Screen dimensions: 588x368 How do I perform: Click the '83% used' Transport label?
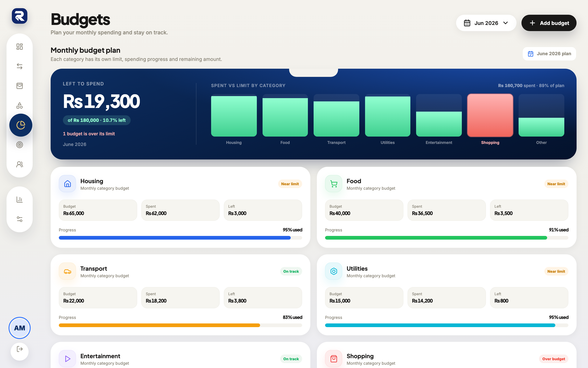293,317
